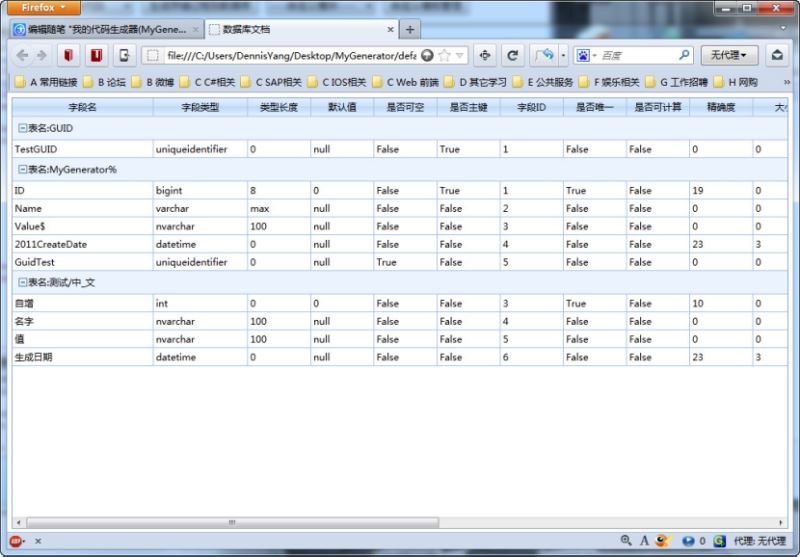This screenshot has height=557, width=800.
Task: Click the reload page icon
Action: [513, 56]
